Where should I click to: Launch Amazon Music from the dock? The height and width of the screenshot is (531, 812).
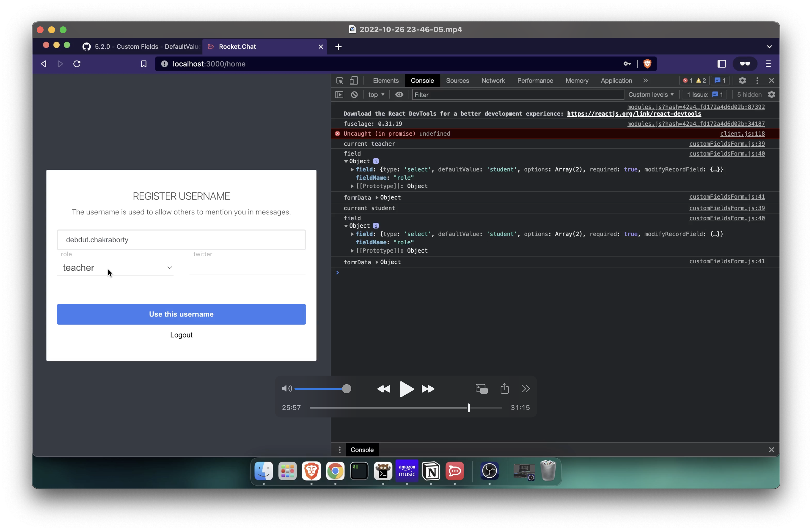click(407, 471)
